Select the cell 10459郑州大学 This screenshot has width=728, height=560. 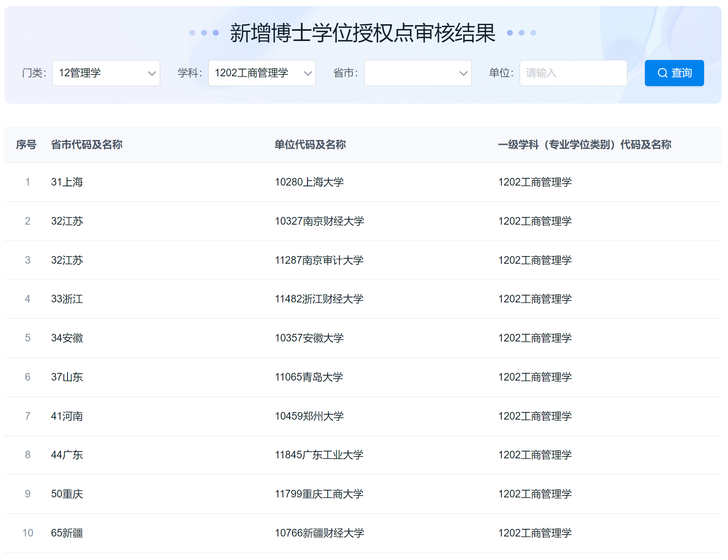click(309, 416)
